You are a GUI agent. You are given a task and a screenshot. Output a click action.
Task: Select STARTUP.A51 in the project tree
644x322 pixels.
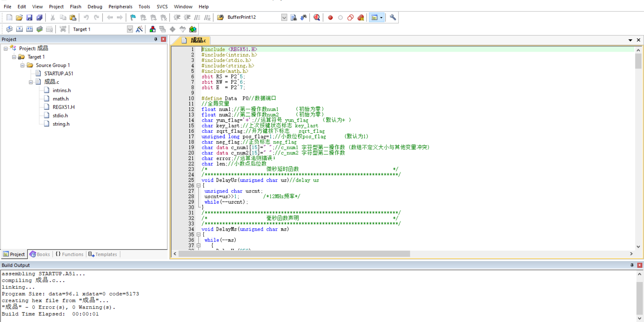coord(58,73)
